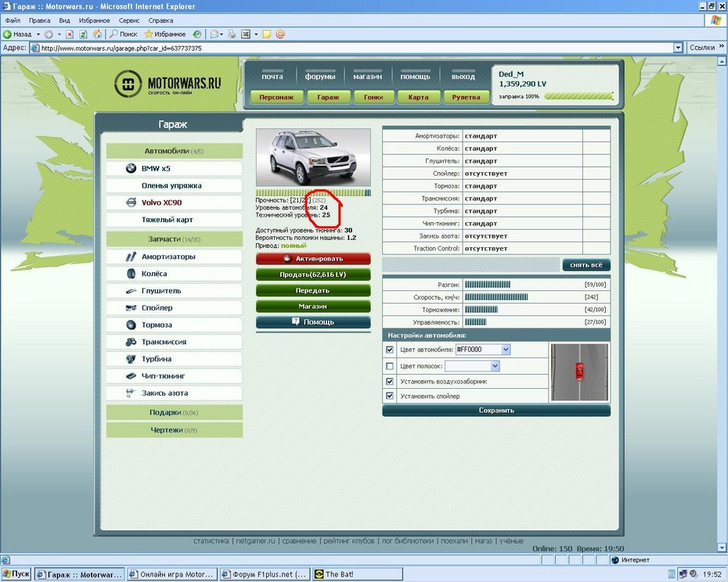
Task: Select BMW x5 logo icon in car list
Action: [131, 168]
